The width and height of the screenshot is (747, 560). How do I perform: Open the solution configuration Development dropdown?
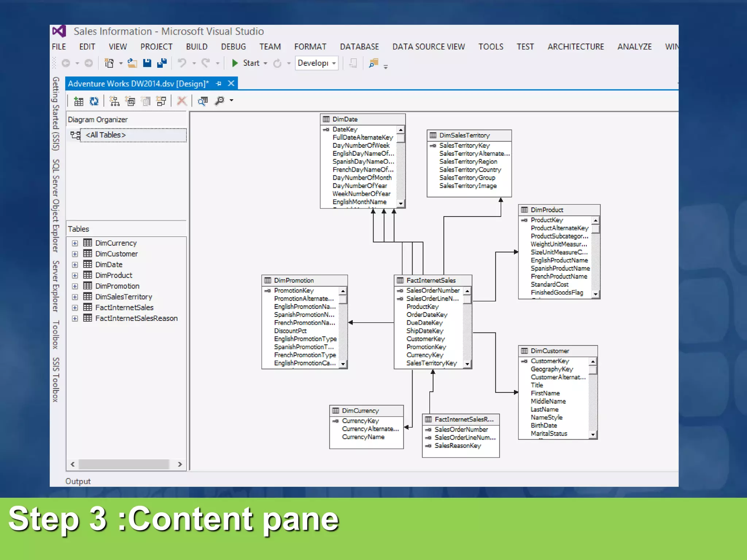click(x=317, y=63)
